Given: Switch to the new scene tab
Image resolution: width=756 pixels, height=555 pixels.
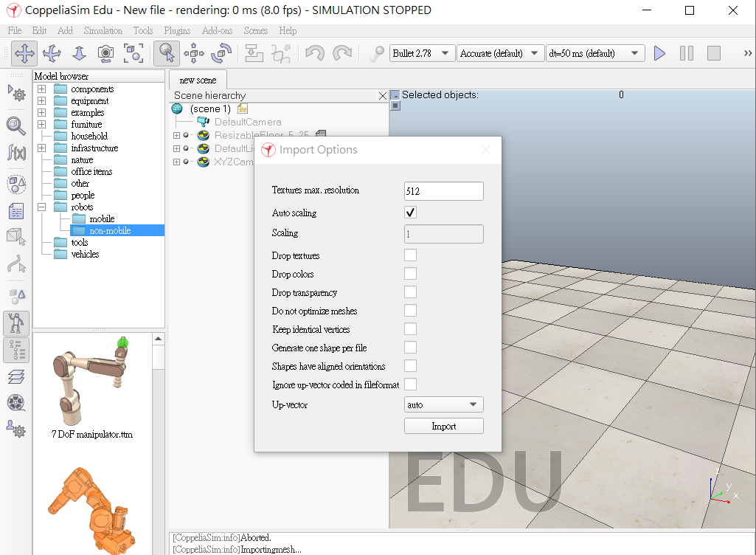Looking at the screenshot, I should click(198, 80).
